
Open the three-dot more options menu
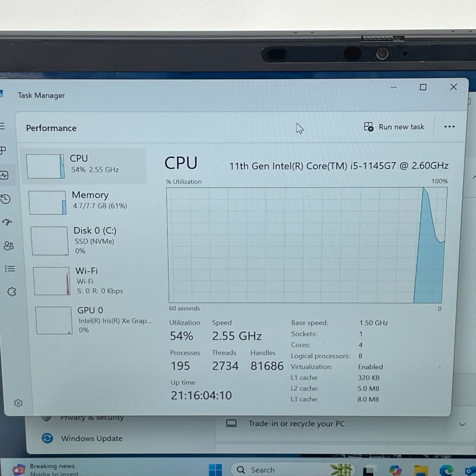click(x=449, y=127)
